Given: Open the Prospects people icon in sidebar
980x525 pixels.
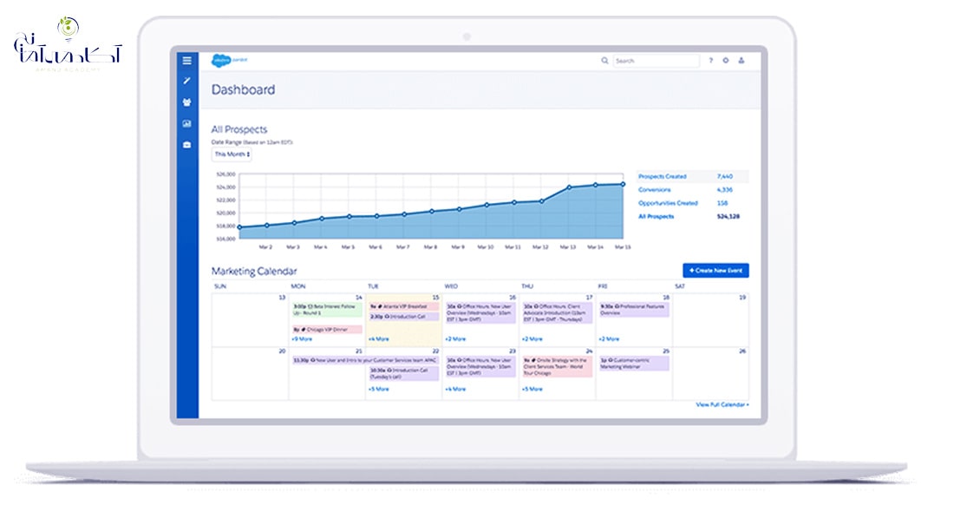Looking at the screenshot, I should click(x=186, y=102).
